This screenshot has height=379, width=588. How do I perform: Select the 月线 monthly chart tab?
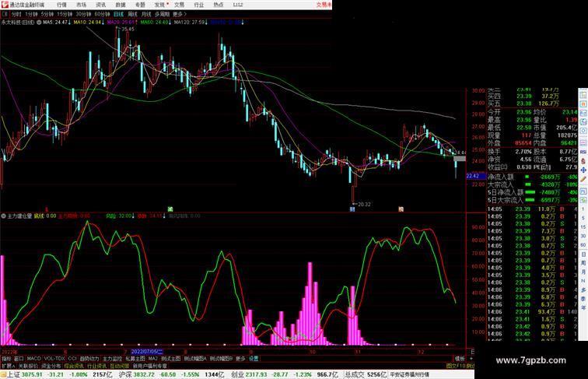(146, 14)
